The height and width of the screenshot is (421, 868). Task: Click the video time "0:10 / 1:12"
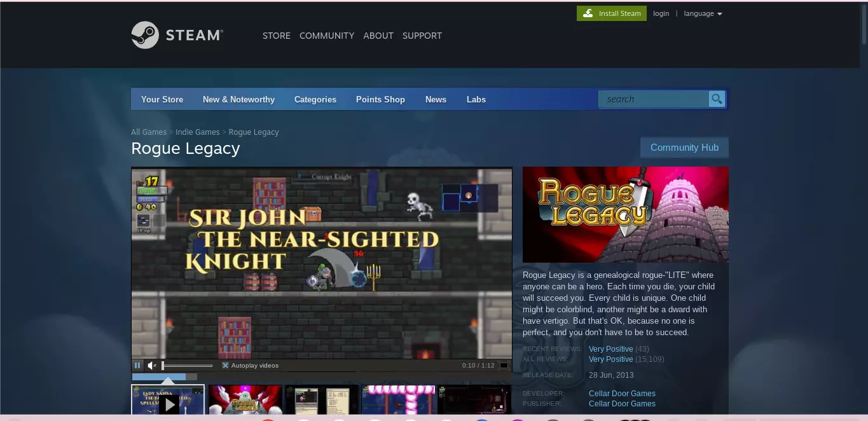tap(478, 366)
